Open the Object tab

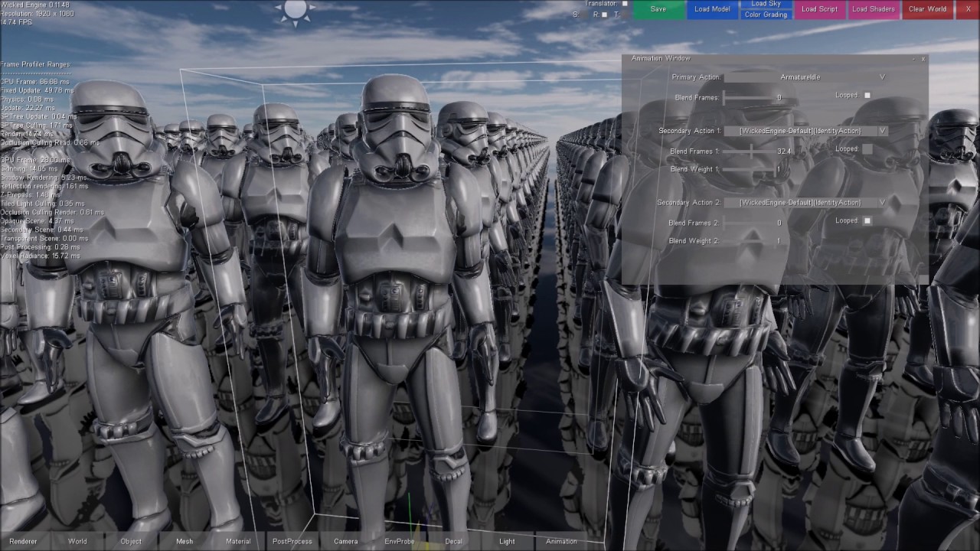(131, 541)
